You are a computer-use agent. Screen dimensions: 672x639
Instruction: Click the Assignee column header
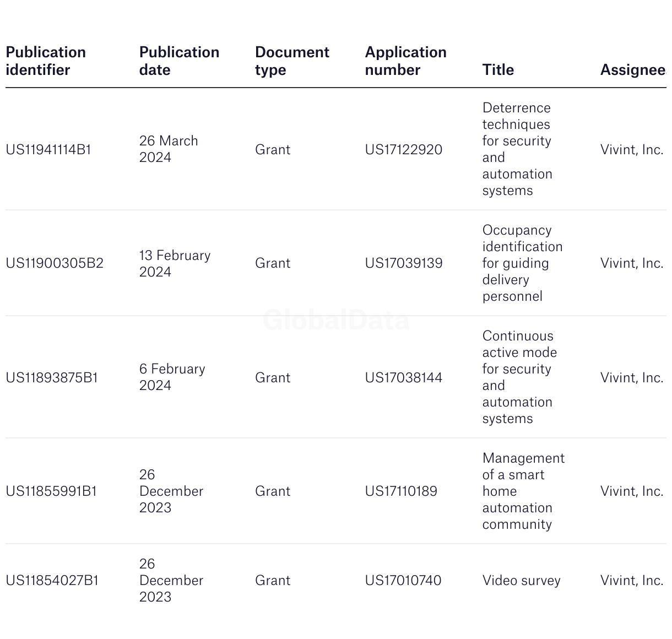pyautogui.click(x=633, y=70)
